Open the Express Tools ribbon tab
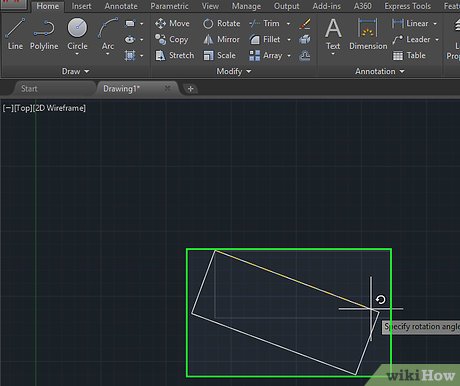Screen dimensions: 460x386 coord(407,6)
